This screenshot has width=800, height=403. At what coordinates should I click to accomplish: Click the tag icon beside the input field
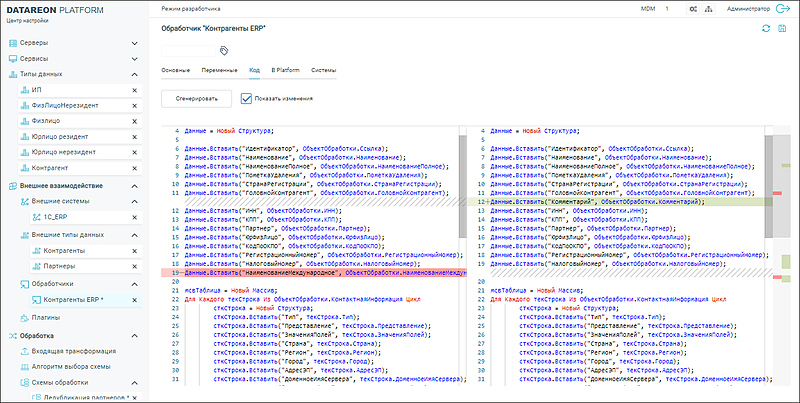pyautogui.click(x=224, y=48)
